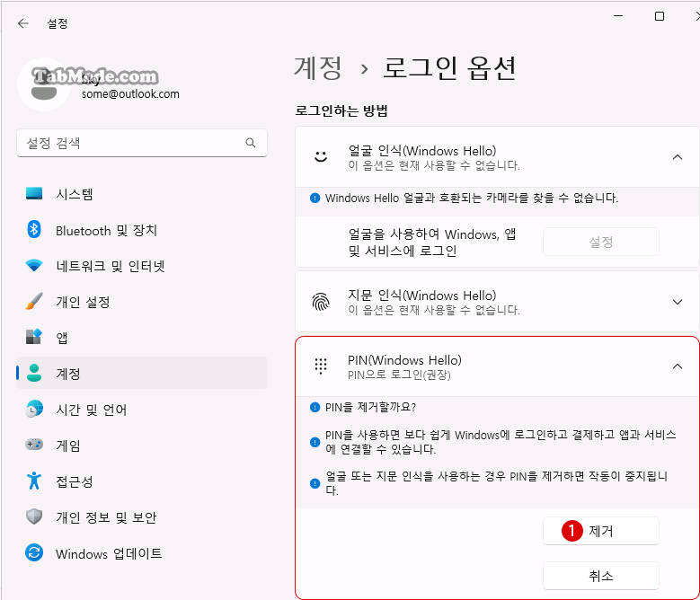Focus the 설정 검색 search box
This screenshot has height=600, width=700.
(142, 143)
